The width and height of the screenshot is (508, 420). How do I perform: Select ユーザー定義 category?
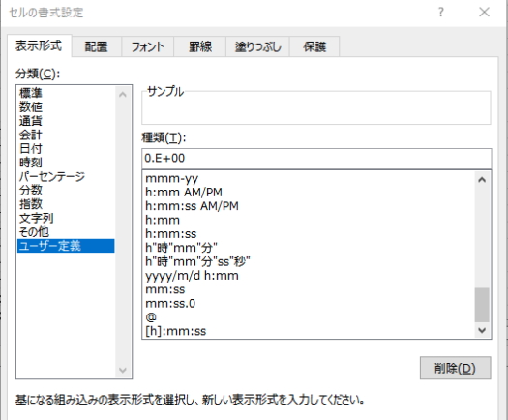(66, 246)
